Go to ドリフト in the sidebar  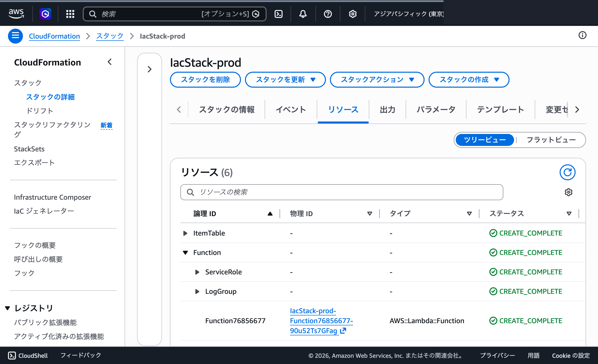click(40, 111)
